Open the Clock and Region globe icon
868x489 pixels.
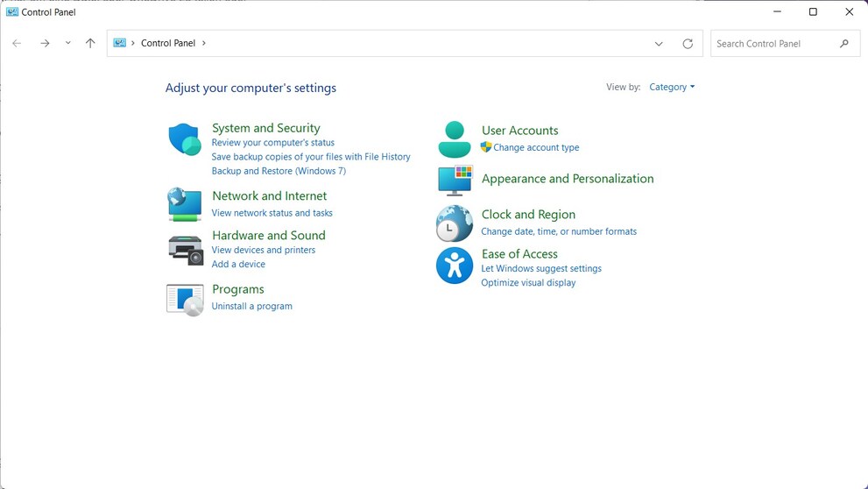click(455, 223)
